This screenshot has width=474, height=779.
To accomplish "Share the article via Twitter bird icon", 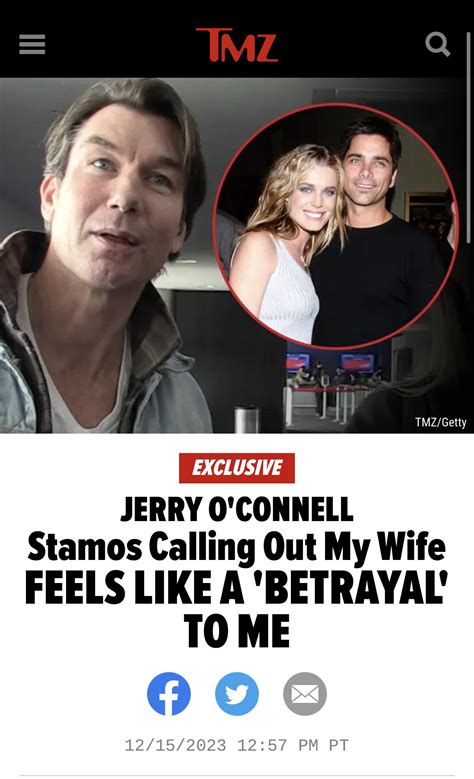I will pyautogui.click(x=237, y=694).
